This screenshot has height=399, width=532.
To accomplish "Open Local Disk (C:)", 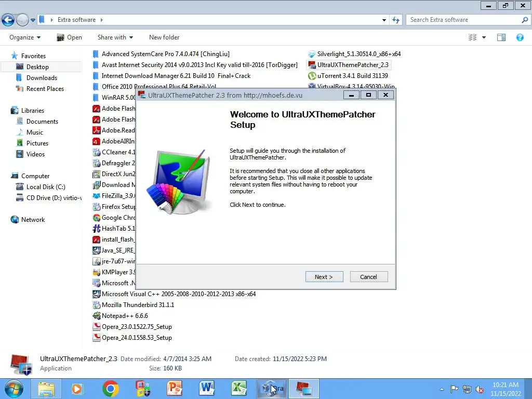I will 46,187.
